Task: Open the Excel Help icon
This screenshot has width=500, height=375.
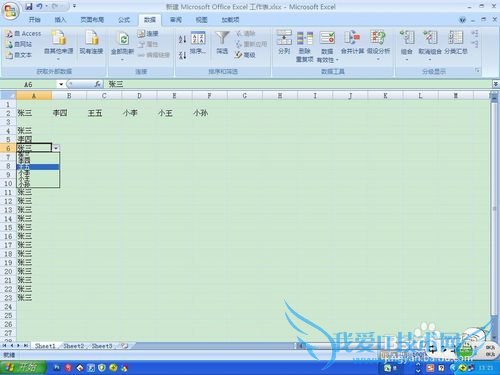Action: pos(462,20)
